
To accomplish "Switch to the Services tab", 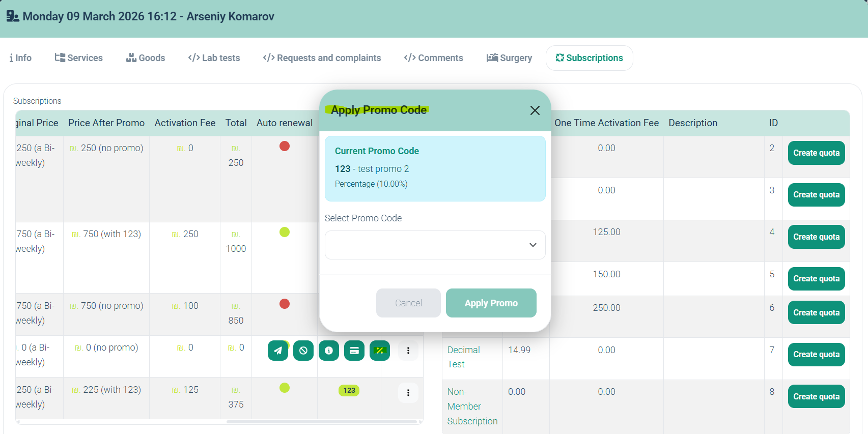I will click(x=79, y=58).
